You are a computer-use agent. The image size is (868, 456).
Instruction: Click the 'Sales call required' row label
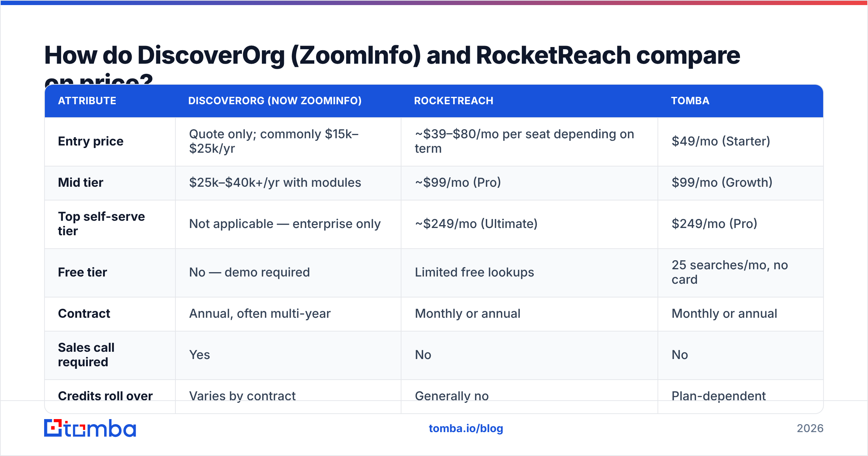coord(86,355)
